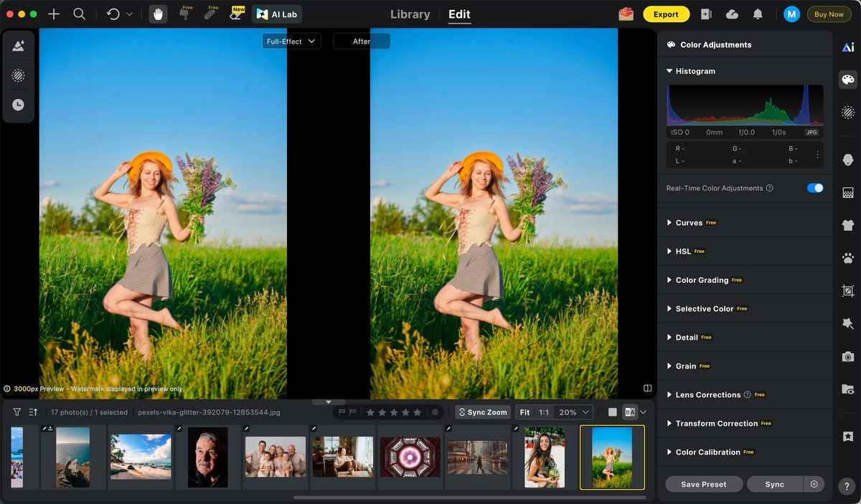Open the undo dropdown chevron
This screenshot has width=861, height=504.
pyautogui.click(x=129, y=14)
